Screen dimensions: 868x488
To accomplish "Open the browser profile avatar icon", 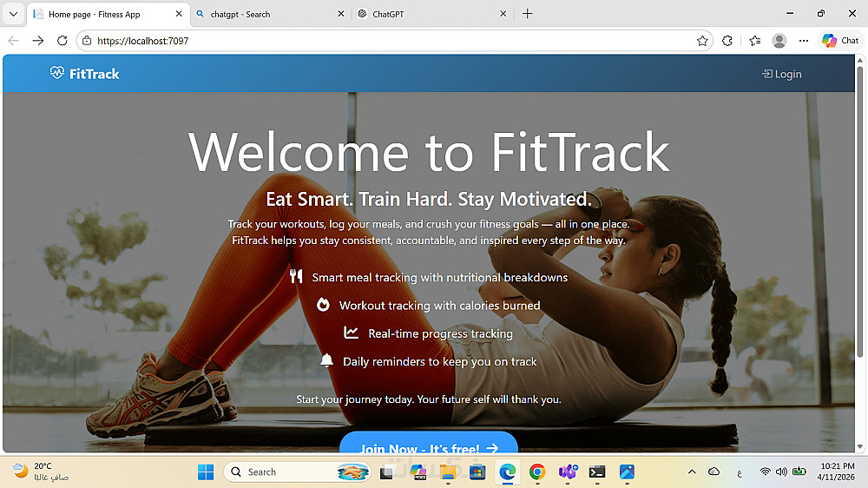I will 779,41.
